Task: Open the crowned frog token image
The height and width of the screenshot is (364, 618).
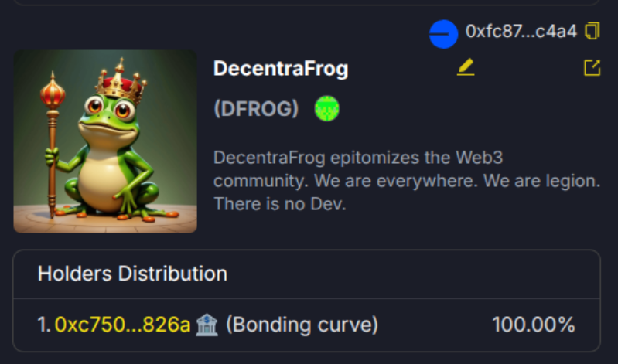Action: 105,141
